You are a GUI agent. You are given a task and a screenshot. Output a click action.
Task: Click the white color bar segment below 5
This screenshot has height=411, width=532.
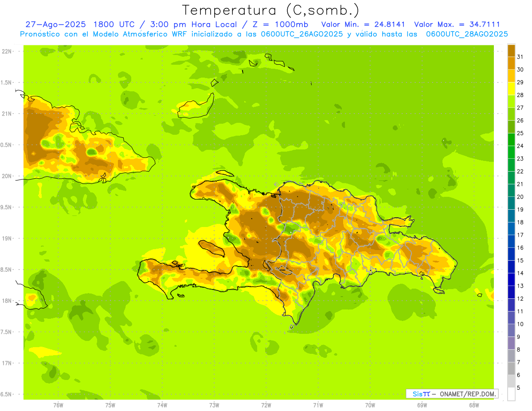tap(511, 394)
